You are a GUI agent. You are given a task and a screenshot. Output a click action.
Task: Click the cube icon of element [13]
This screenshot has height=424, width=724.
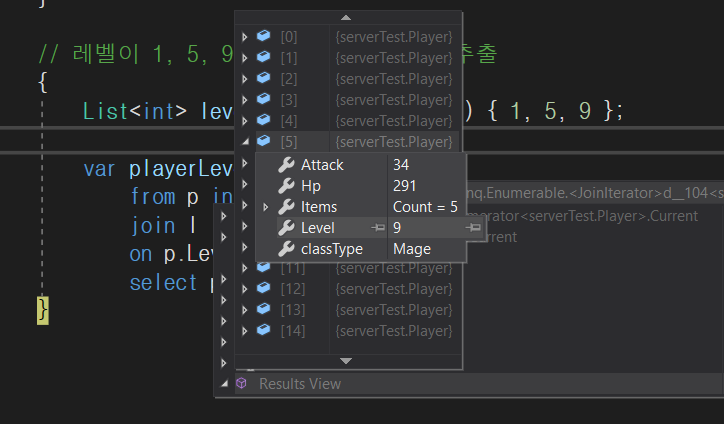click(x=264, y=310)
